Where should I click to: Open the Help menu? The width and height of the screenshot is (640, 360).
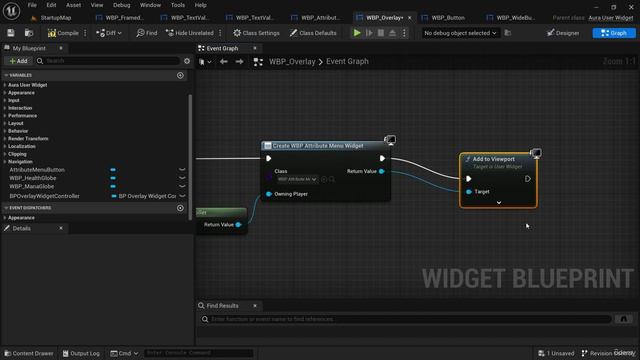200,5
